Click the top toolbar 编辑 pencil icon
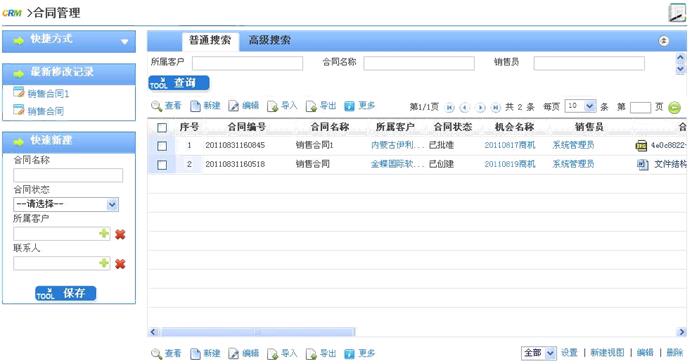 click(233, 106)
